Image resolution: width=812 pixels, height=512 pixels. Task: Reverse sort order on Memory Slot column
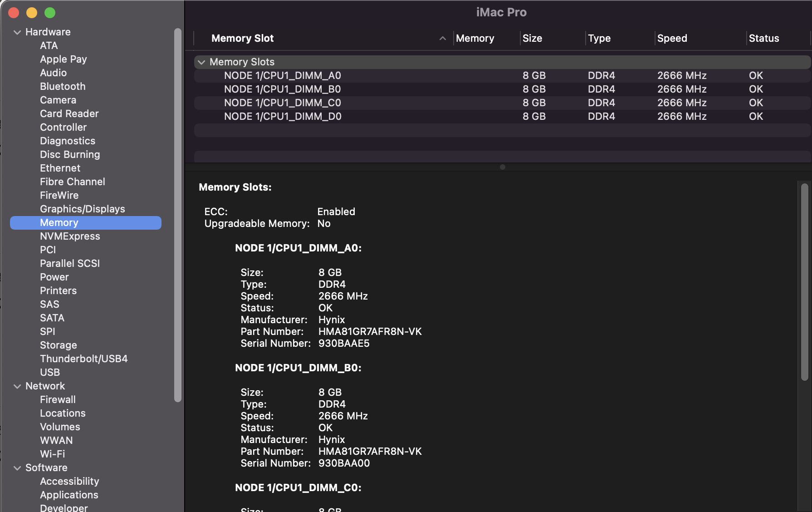pyautogui.click(x=443, y=38)
